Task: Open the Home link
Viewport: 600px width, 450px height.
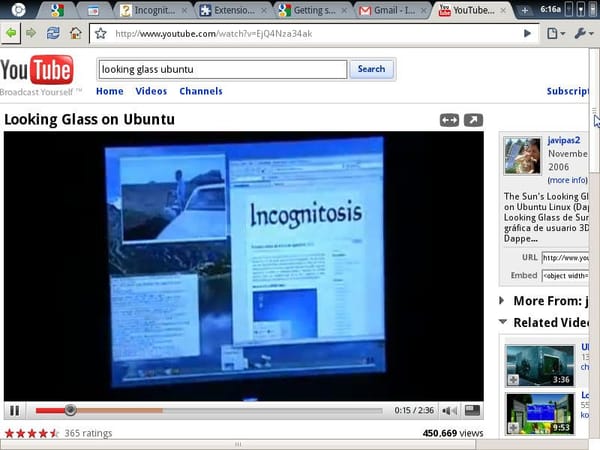Action: point(110,91)
